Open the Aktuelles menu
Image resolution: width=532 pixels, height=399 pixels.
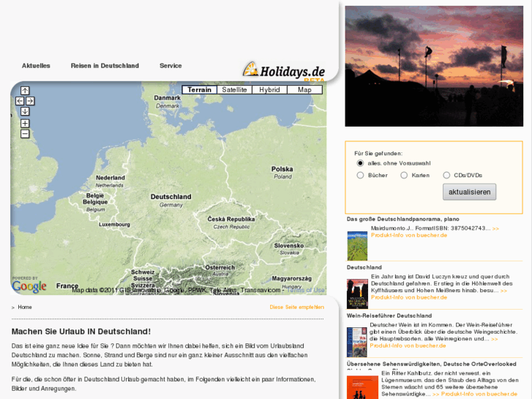click(x=36, y=66)
